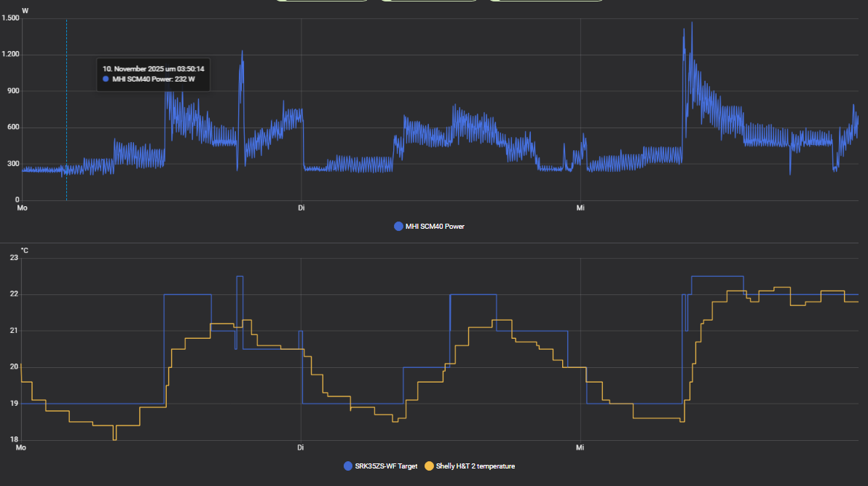The image size is (868, 486).
Task: Click the 'W' unit label above power chart
Action: [x=25, y=10]
